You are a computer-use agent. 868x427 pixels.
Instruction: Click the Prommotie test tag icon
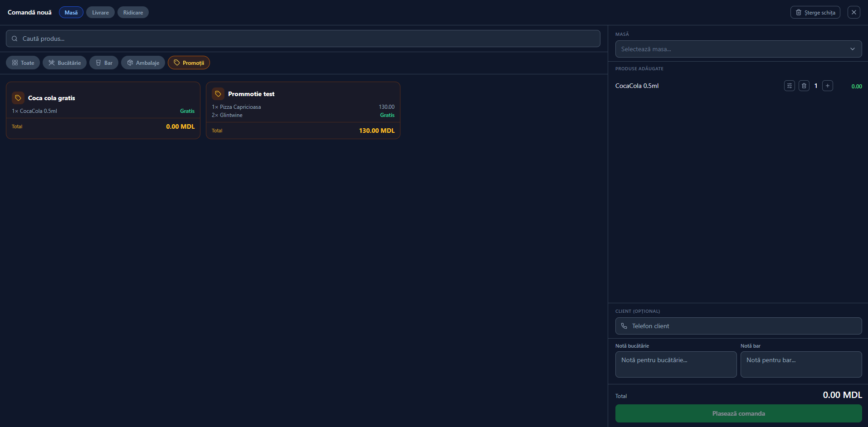218,94
